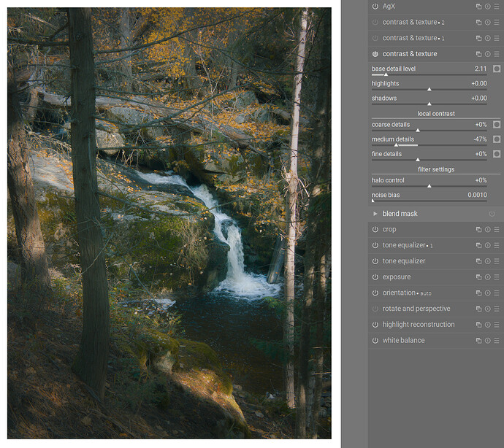Enable rotate and perspective module
The image size is (504, 448).
[375, 309]
